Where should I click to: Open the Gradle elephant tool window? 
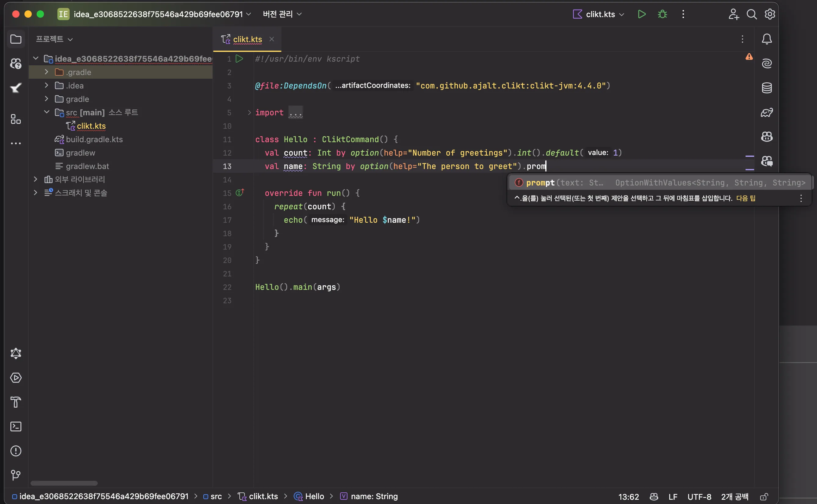(x=767, y=112)
